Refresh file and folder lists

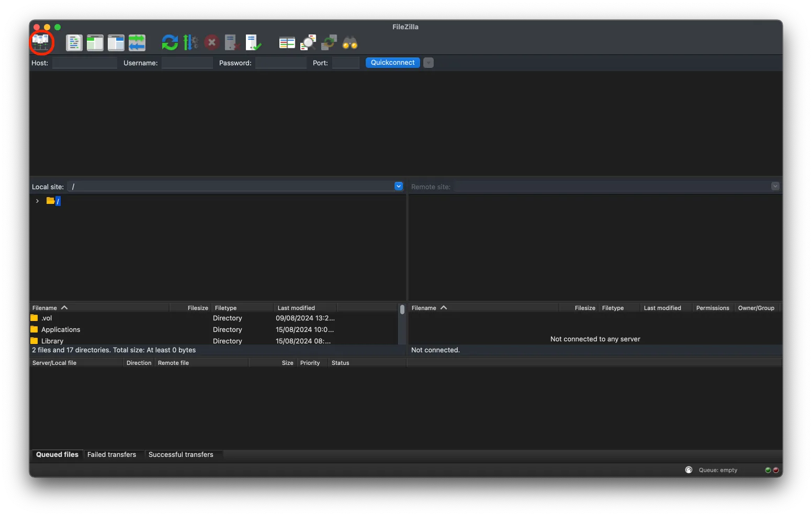click(x=170, y=42)
